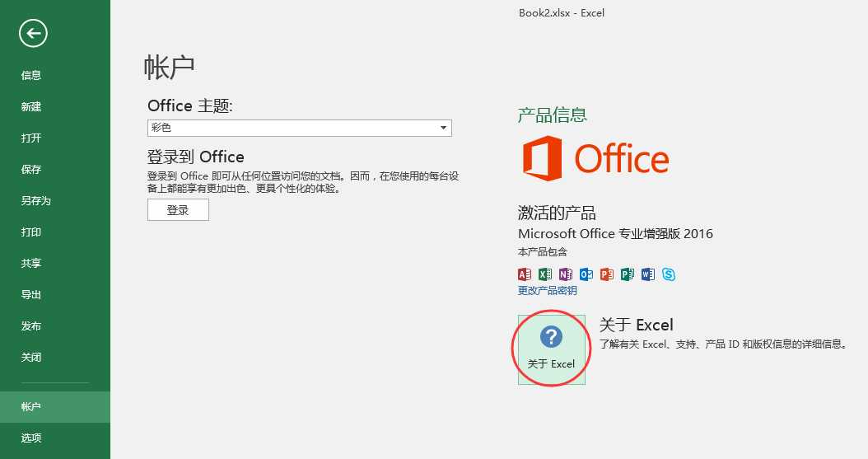Click the 更改产品密钥 link
This screenshot has width=868, height=459.
(548, 291)
